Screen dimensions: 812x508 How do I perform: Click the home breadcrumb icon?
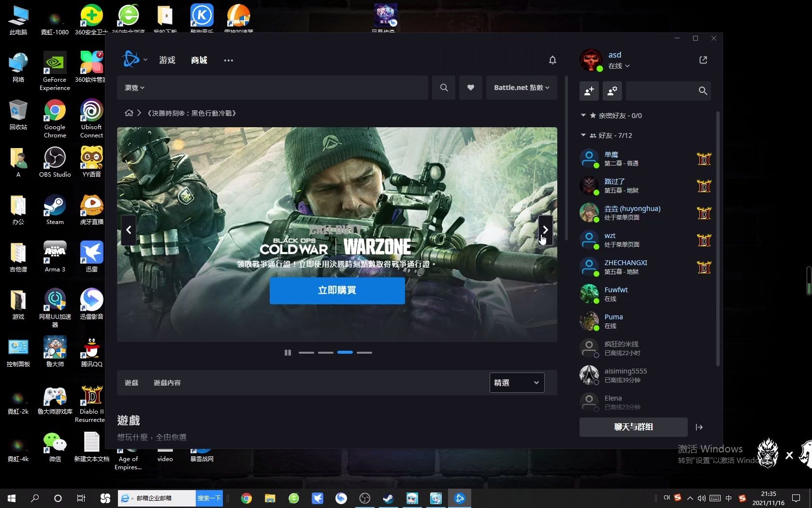pos(129,113)
